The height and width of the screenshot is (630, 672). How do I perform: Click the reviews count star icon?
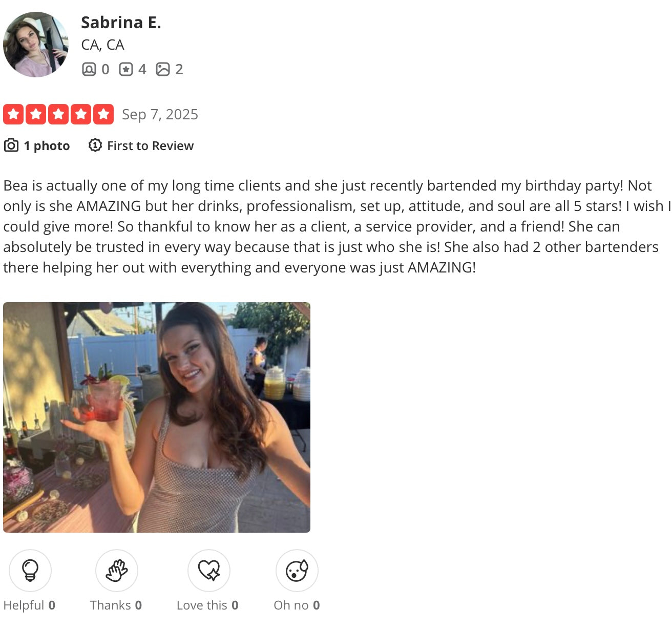[126, 69]
